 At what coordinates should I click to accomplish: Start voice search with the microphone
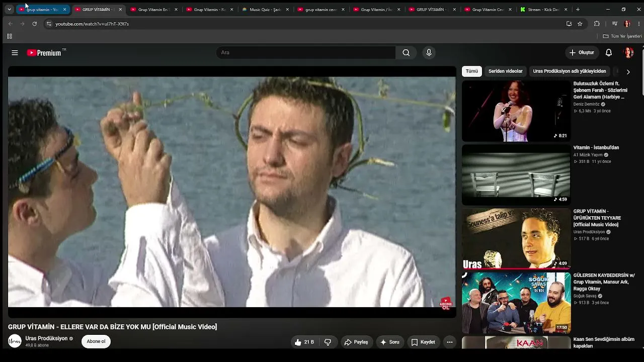[429, 53]
